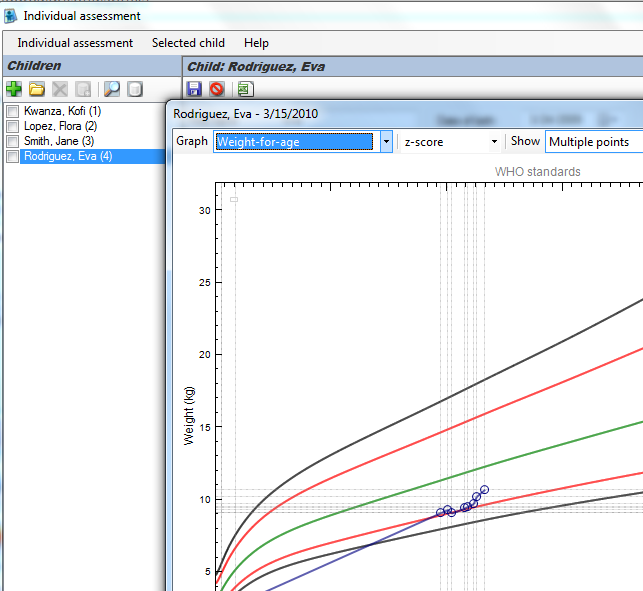This screenshot has height=591, width=643.
Task: Click the WHO standards chart title
Action: 538,171
